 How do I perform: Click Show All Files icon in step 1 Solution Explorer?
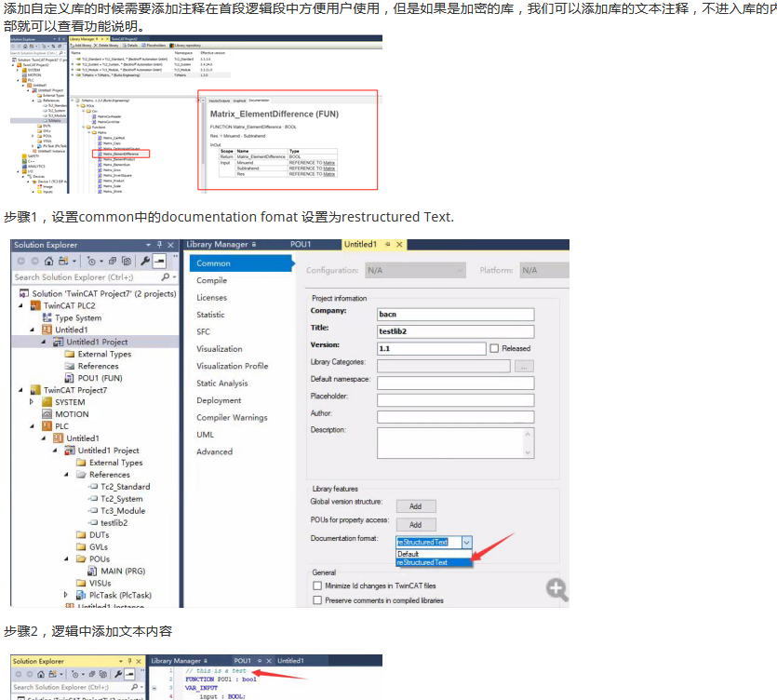(127, 261)
